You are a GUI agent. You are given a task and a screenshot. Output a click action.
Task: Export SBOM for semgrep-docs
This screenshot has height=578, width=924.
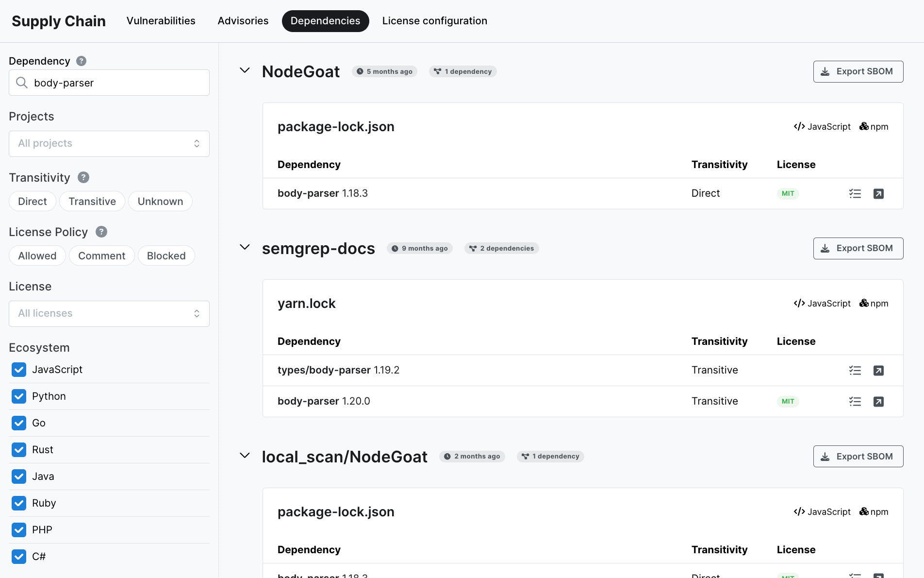pyautogui.click(x=858, y=248)
